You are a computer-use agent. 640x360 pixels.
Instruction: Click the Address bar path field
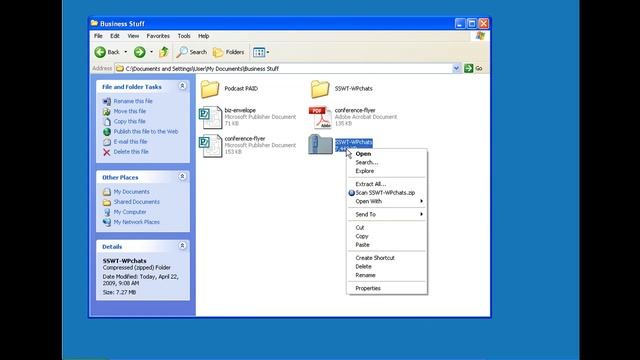(284, 69)
